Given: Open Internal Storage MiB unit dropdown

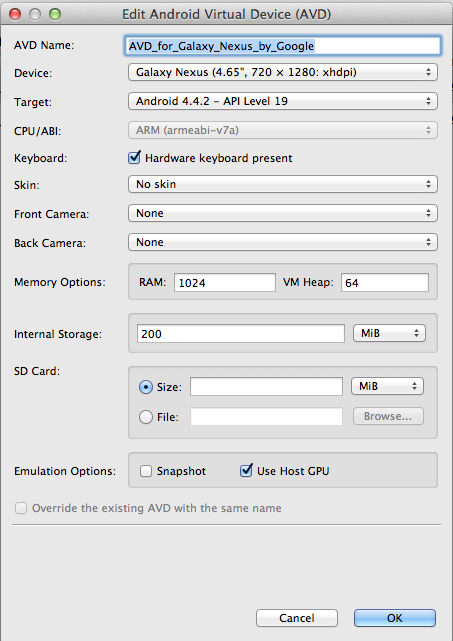Looking at the screenshot, I should pos(389,333).
